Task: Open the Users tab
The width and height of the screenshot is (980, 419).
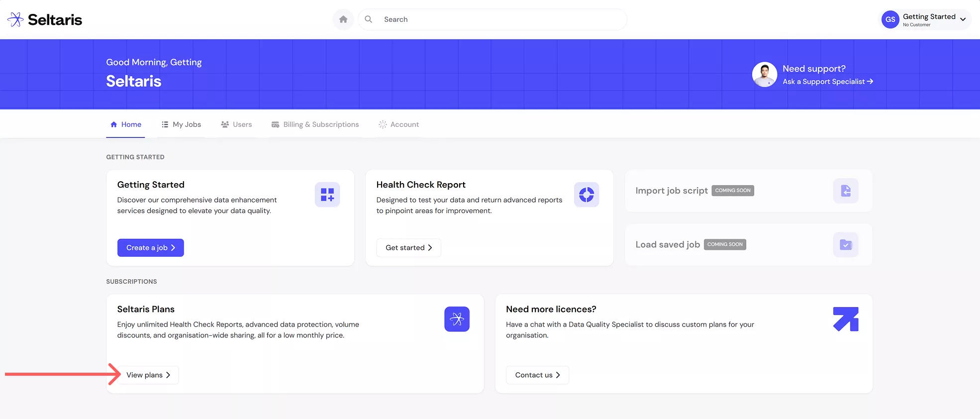Action: [236, 124]
